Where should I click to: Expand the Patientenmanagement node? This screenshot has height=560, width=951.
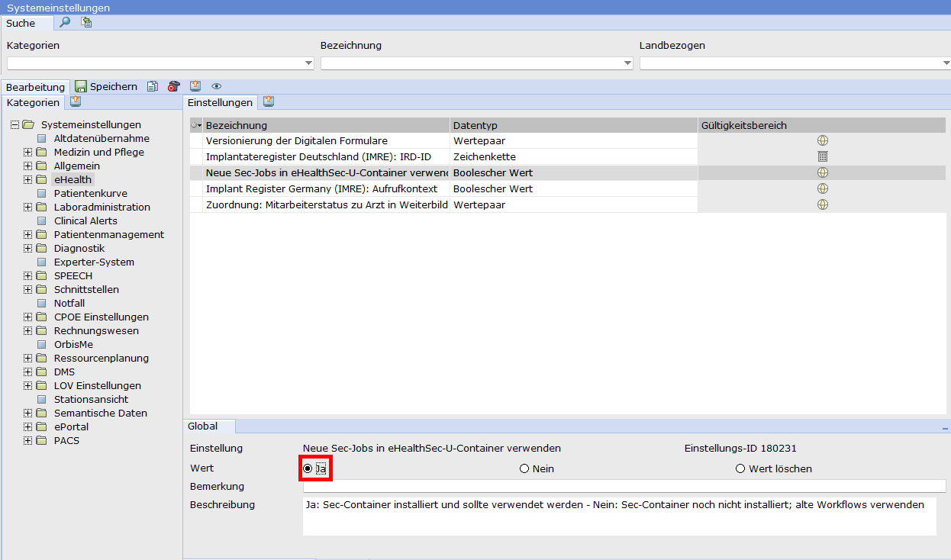tap(27, 234)
